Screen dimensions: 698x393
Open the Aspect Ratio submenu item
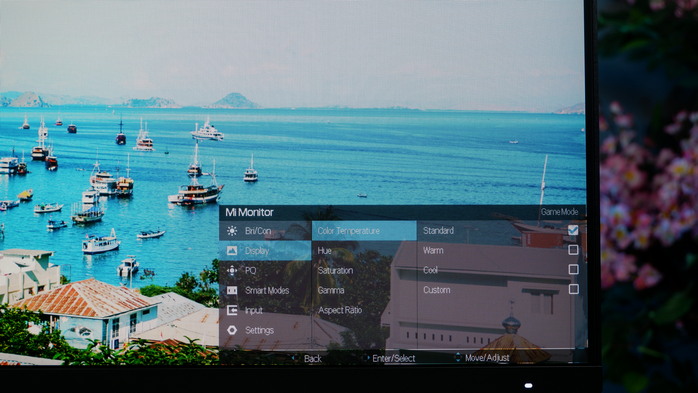point(364,310)
